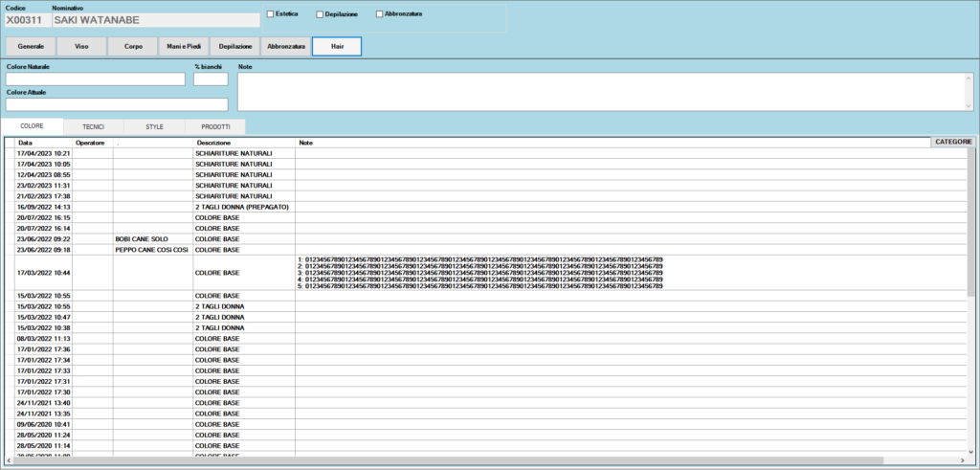Focus the Colore Naturale input field
The height and width of the screenshot is (470, 980).
pos(96,79)
